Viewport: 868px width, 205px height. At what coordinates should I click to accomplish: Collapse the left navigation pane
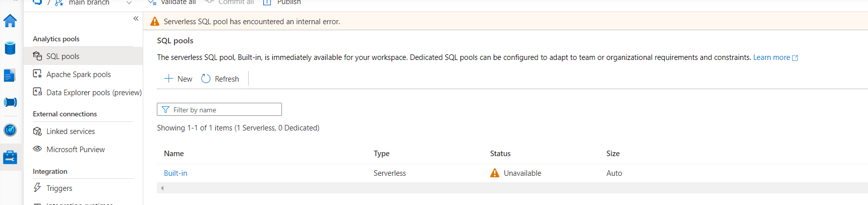pyautogui.click(x=136, y=19)
